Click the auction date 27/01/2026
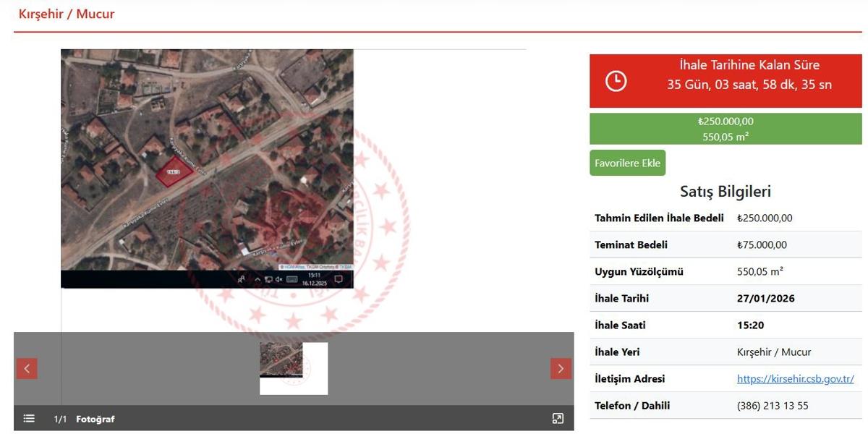This screenshot has height=434, width=868. pyautogui.click(x=765, y=299)
